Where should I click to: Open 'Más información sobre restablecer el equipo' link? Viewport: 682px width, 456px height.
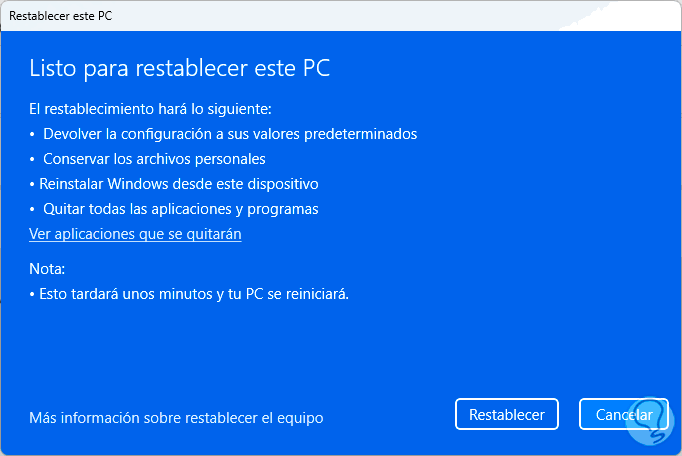pyautogui.click(x=176, y=417)
